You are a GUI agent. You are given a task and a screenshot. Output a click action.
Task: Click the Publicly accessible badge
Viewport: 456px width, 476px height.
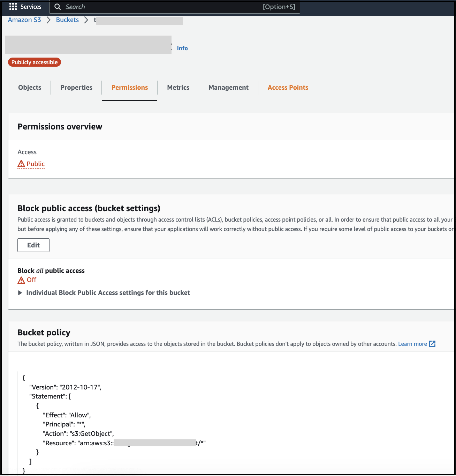coord(35,62)
